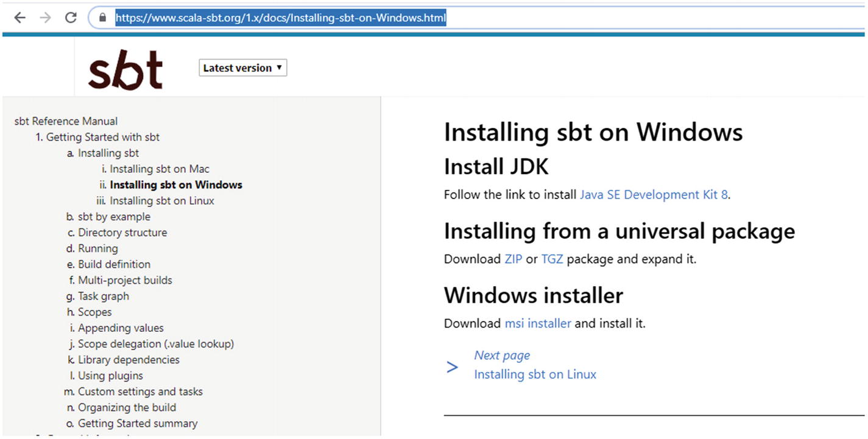Download the ZIP package
The width and height of the screenshot is (868, 439).
click(x=513, y=259)
